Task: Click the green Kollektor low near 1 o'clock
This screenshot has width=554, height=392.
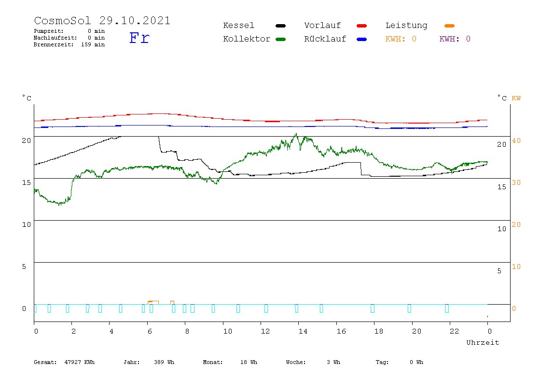Action: pos(59,203)
